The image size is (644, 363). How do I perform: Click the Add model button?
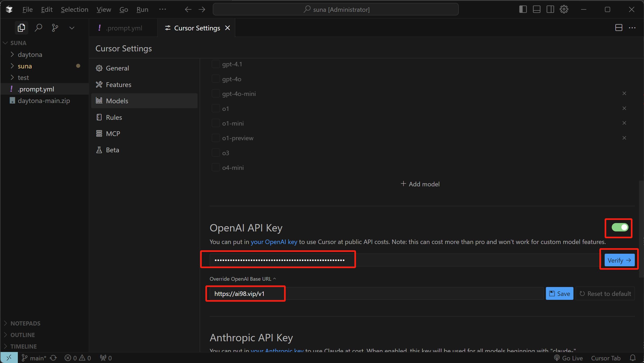tap(420, 184)
